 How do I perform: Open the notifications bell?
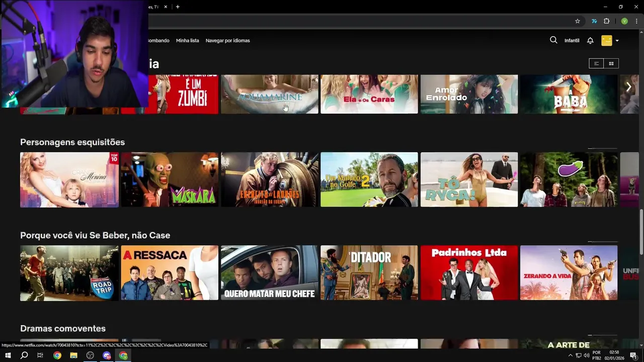coord(590,41)
